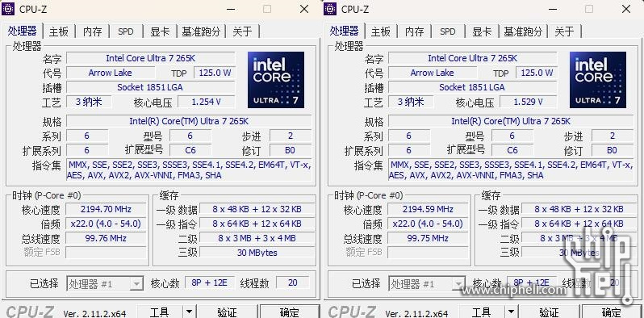
Task: Click the 工具 button in the right window
Action: [482, 312]
